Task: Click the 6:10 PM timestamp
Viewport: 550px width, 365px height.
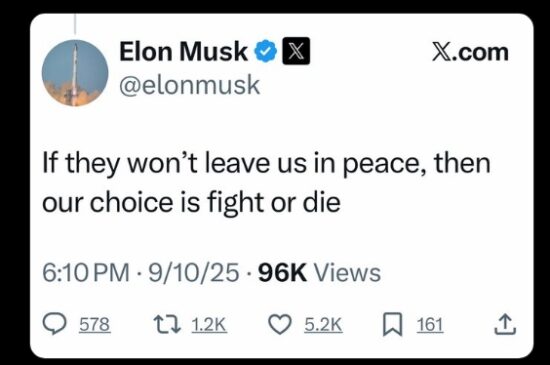Action: click(x=86, y=273)
